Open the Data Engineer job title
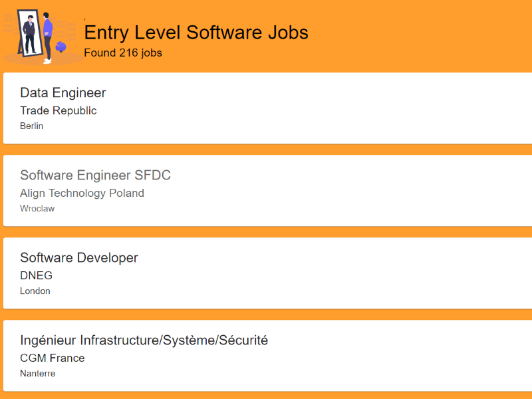 63,93
